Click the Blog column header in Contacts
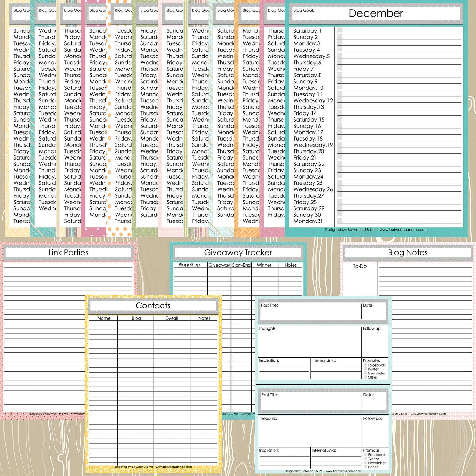 click(x=136, y=318)
